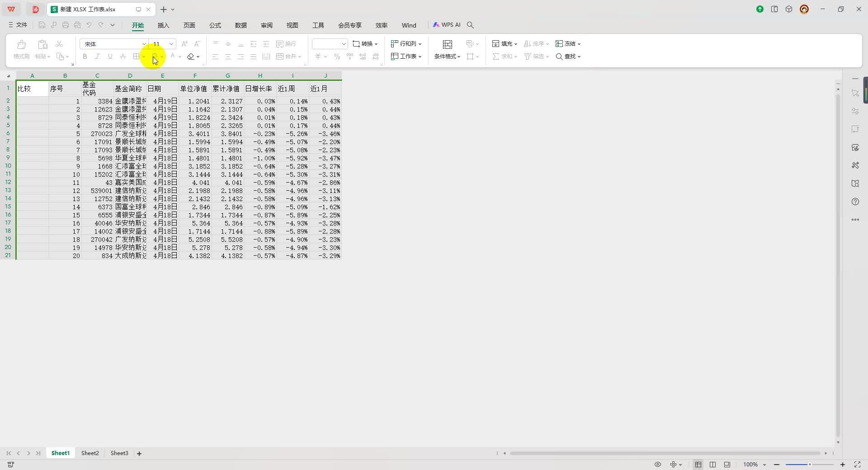Image resolution: width=868 pixels, height=470 pixels.
Task: Click the Sum (求和) button
Action: pos(505,56)
